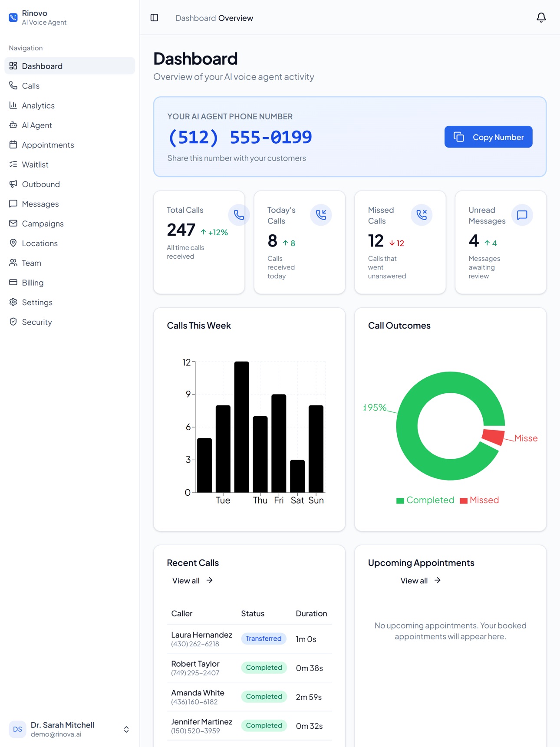560x747 pixels.
Task: Click the Transferred status badge for Laura Hernandez
Action: (x=264, y=638)
